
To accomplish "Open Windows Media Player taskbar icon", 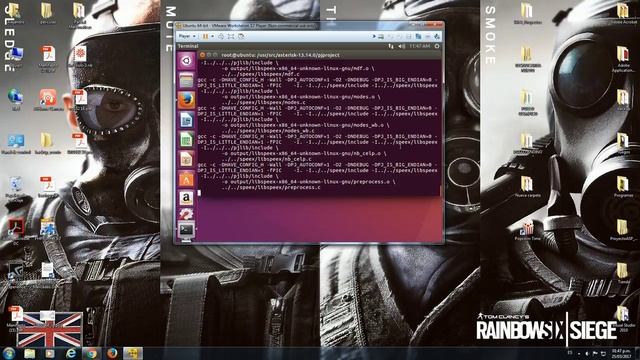I will [50, 353].
